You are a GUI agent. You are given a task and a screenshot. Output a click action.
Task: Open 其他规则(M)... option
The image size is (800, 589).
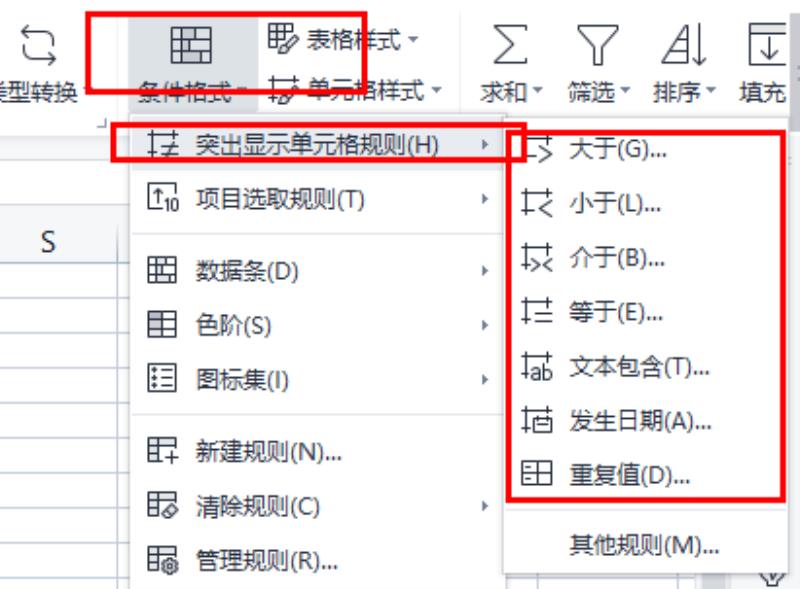click(x=645, y=545)
